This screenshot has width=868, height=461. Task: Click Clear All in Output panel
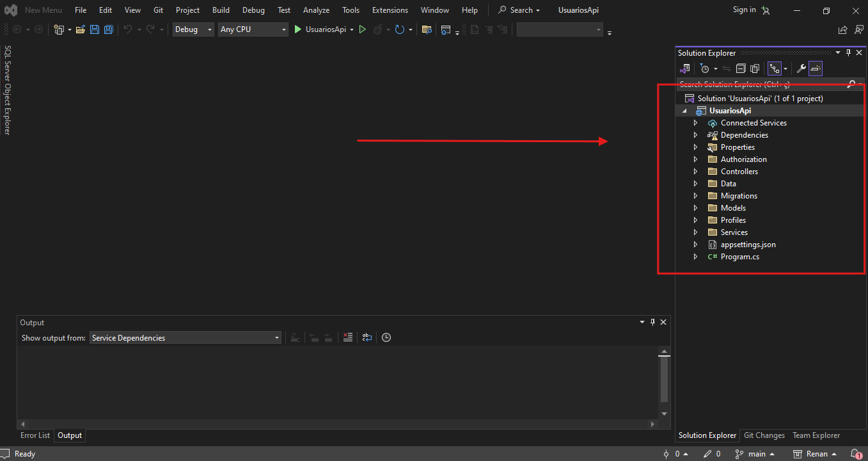(347, 337)
